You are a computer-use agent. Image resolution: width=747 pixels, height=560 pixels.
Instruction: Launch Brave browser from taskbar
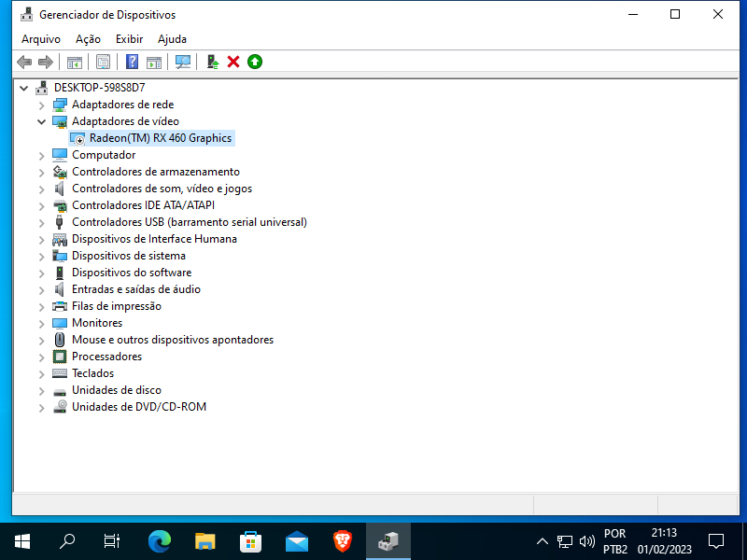pyautogui.click(x=343, y=541)
